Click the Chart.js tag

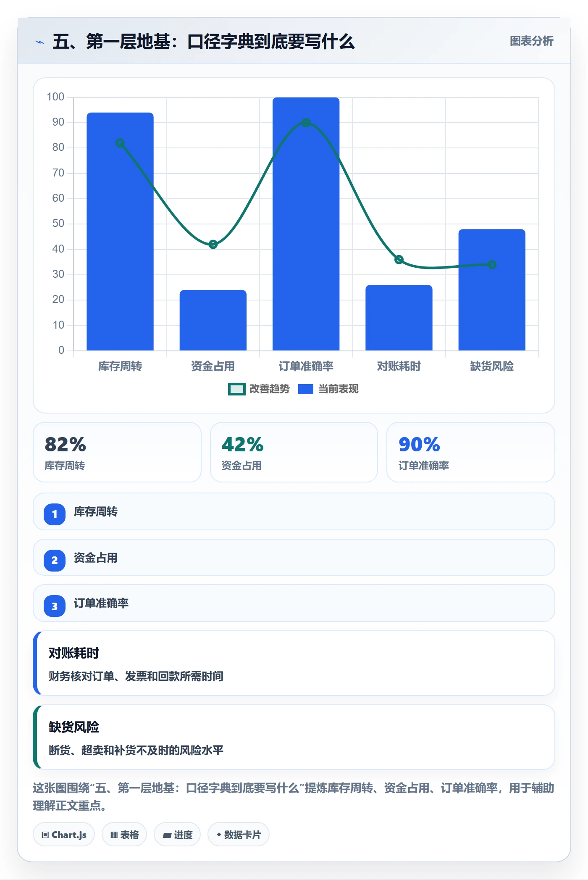[x=64, y=835]
